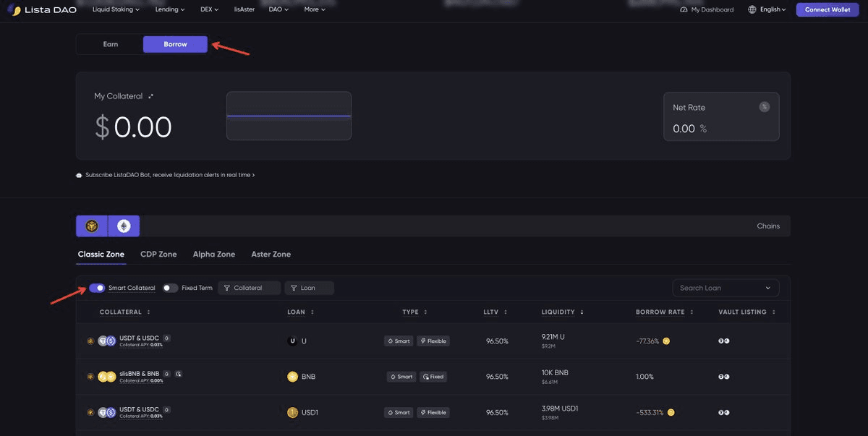Click vault listing icons in the U loan row
The width and height of the screenshot is (868, 436).
723,341
